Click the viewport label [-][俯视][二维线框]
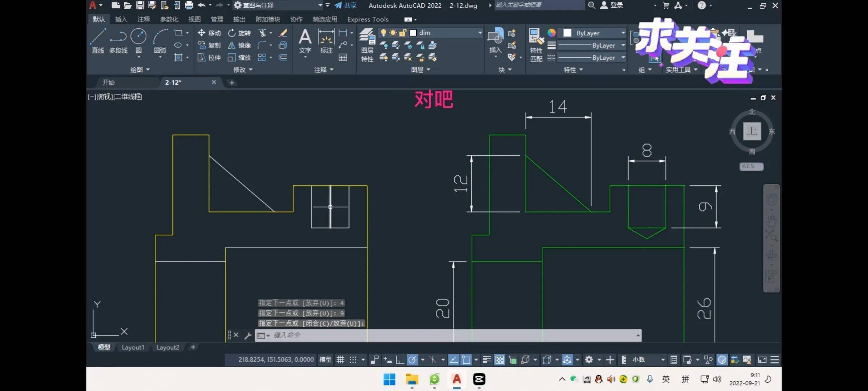Screen dimensions: 868x391 click(x=115, y=97)
